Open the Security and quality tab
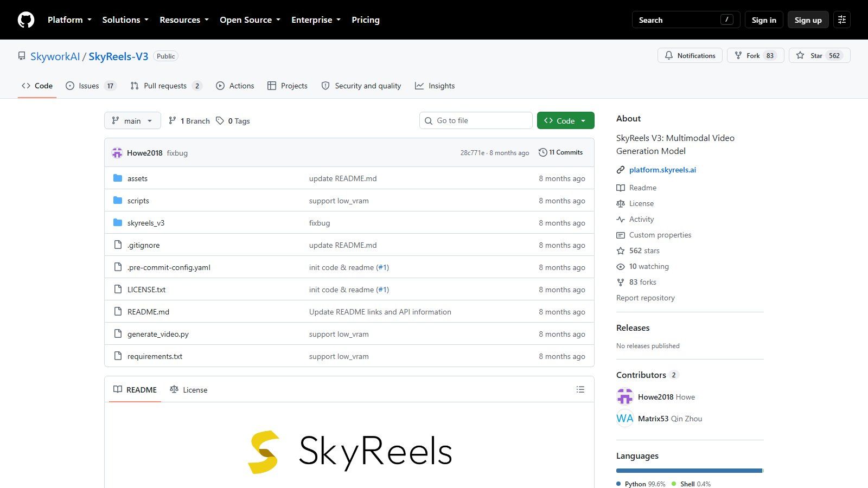This screenshot has height=488, width=868. pyautogui.click(x=361, y=86)
